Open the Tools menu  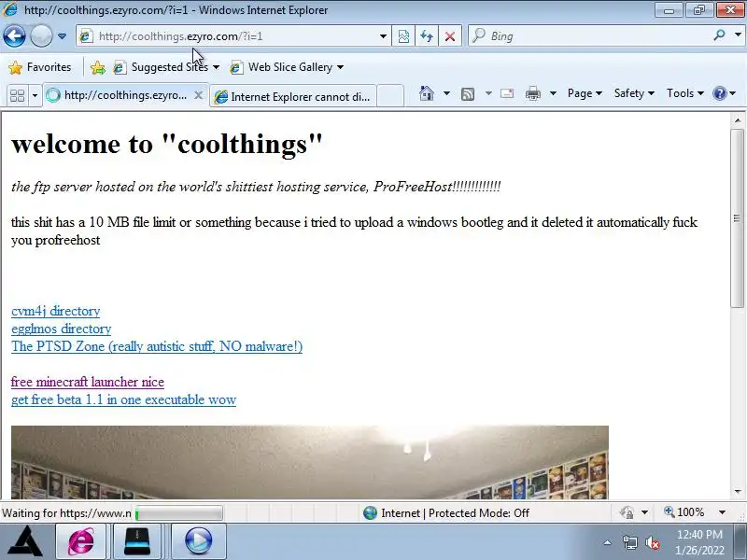point(685,93)
